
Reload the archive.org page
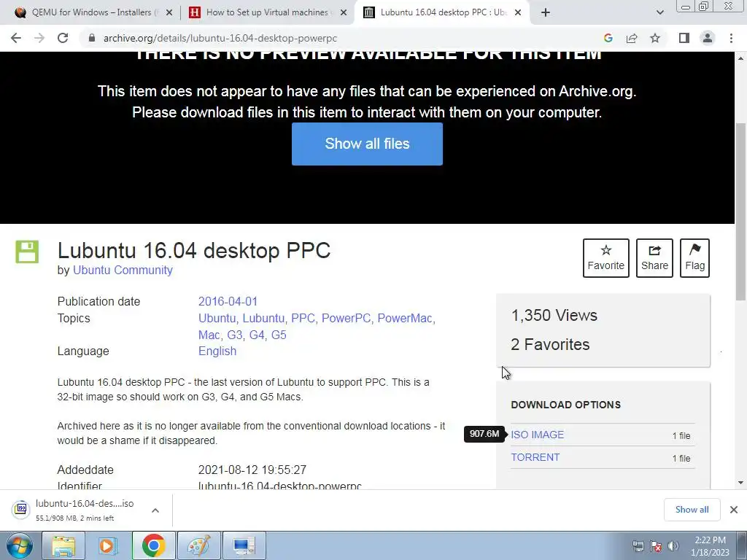63,38
